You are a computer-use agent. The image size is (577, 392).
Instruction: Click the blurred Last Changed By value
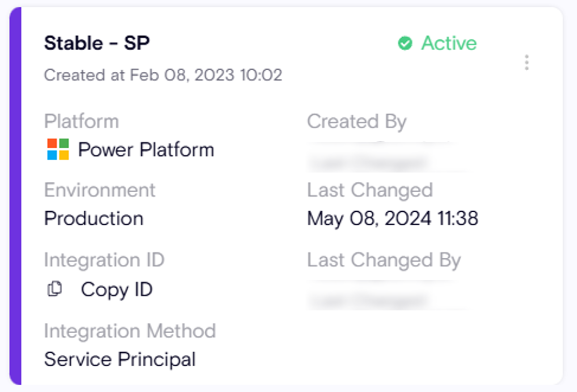[x=383, y=296]
